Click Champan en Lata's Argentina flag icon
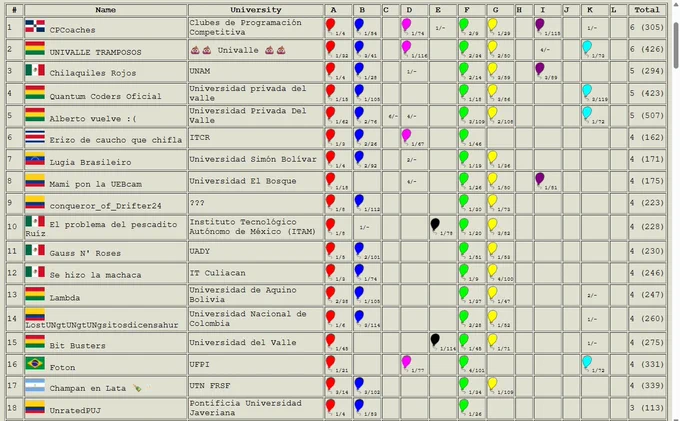 (35, 385)
